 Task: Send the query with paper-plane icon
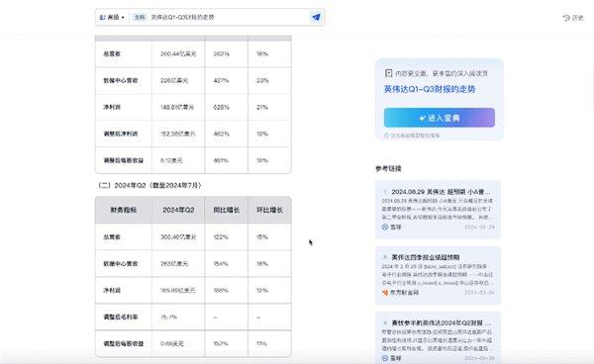click(x=316, y=17)
